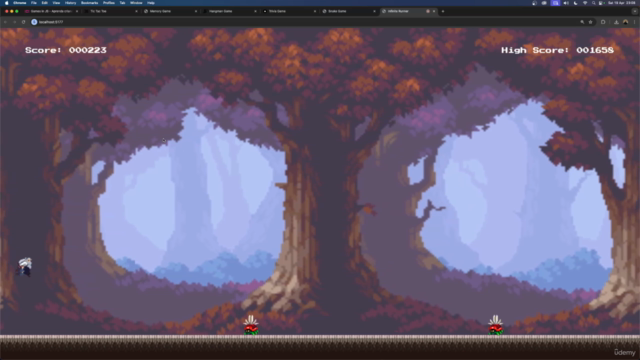Open the tab search dropdown
640x360 pixels.
click(635, 11)
